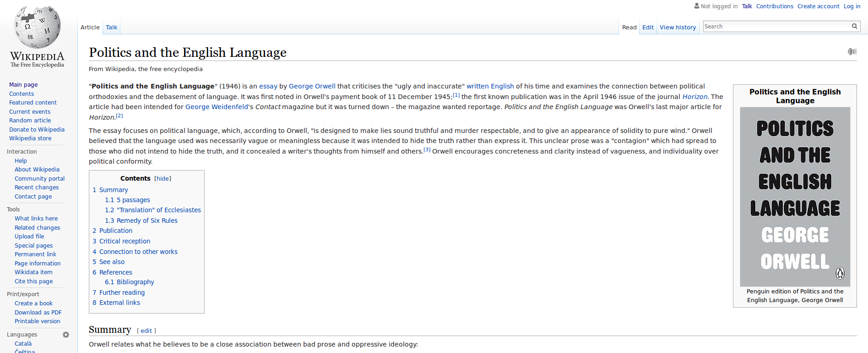Open the Horizon journal link
This screenshot has height=353, width=868.
click(695, 97)
